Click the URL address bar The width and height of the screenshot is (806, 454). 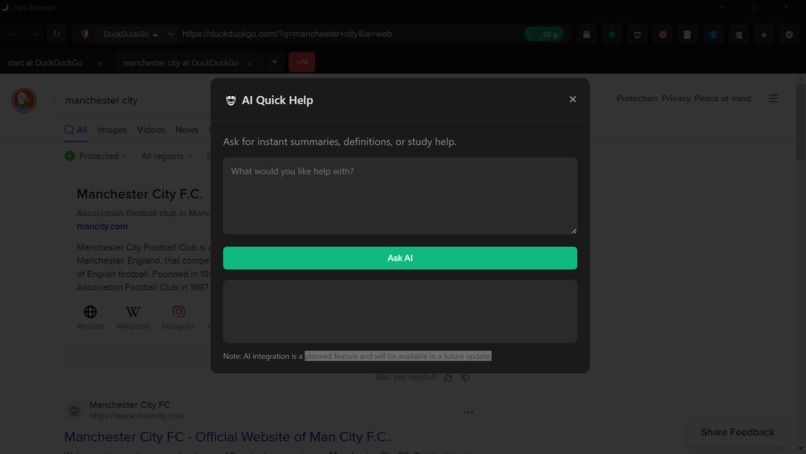pyautogui.click(x=350, y=34)
